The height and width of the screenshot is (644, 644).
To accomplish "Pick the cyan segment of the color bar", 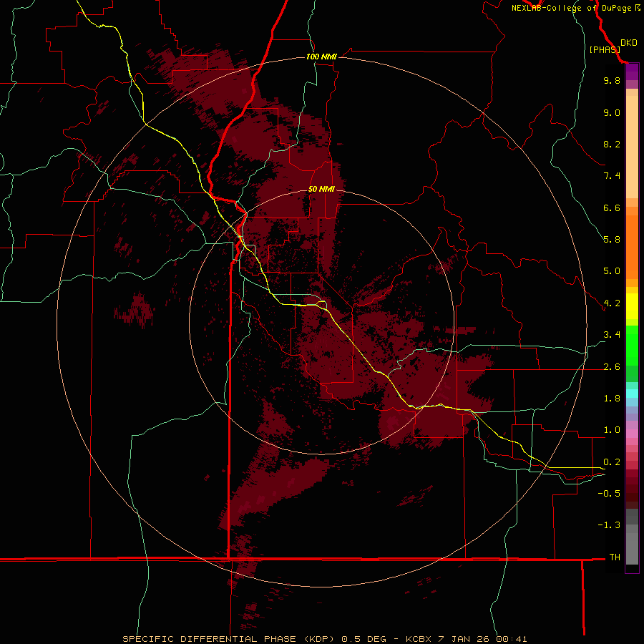I will point(632,394).
